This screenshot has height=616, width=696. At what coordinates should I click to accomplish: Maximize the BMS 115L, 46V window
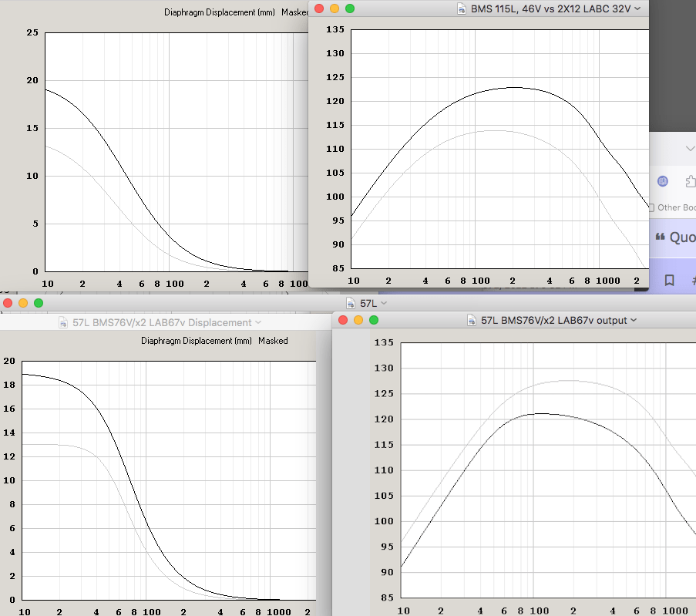350,8
